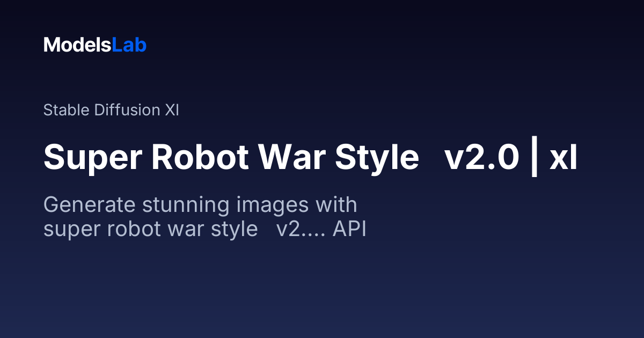This screenshot has height=338, width=644.
Task: Click the blue "Lab" part of the logo
Action: [129, 45]
